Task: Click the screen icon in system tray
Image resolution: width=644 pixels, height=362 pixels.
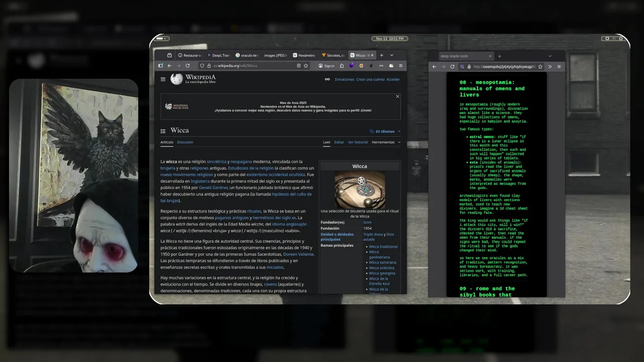Action: tap(607, 39)
